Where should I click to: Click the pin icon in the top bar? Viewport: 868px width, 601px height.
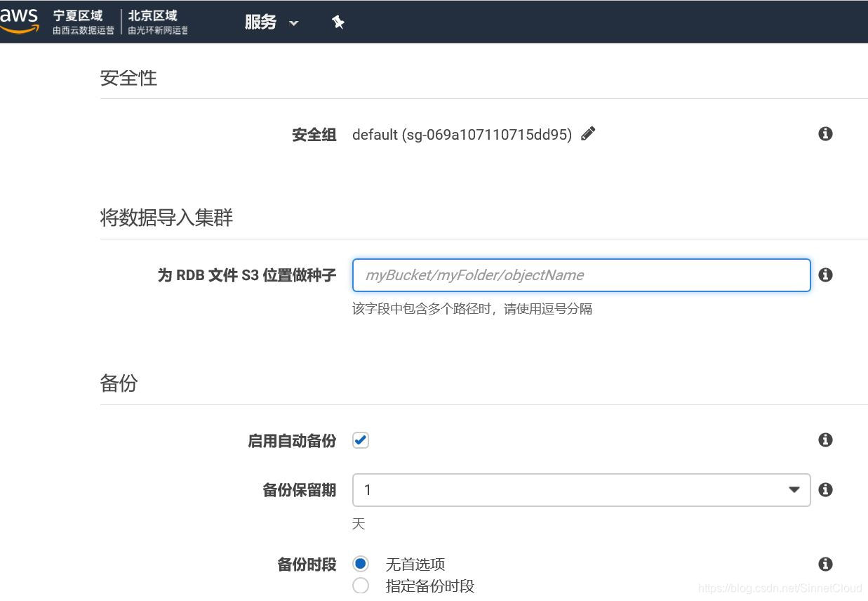click(338, 22)
